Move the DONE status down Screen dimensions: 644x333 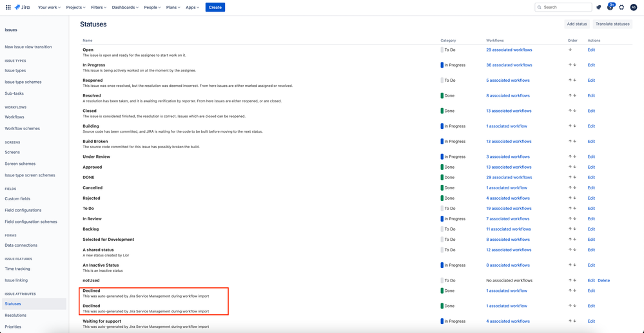(574, 177)
